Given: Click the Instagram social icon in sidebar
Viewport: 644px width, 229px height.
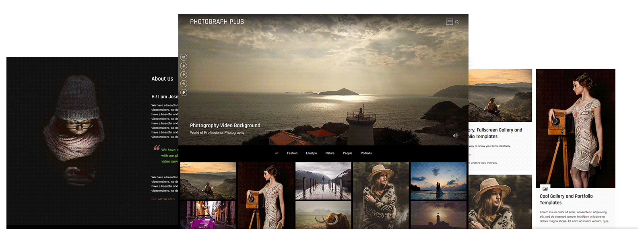Looking at the screenshot, I should click(x=184, y=57).
